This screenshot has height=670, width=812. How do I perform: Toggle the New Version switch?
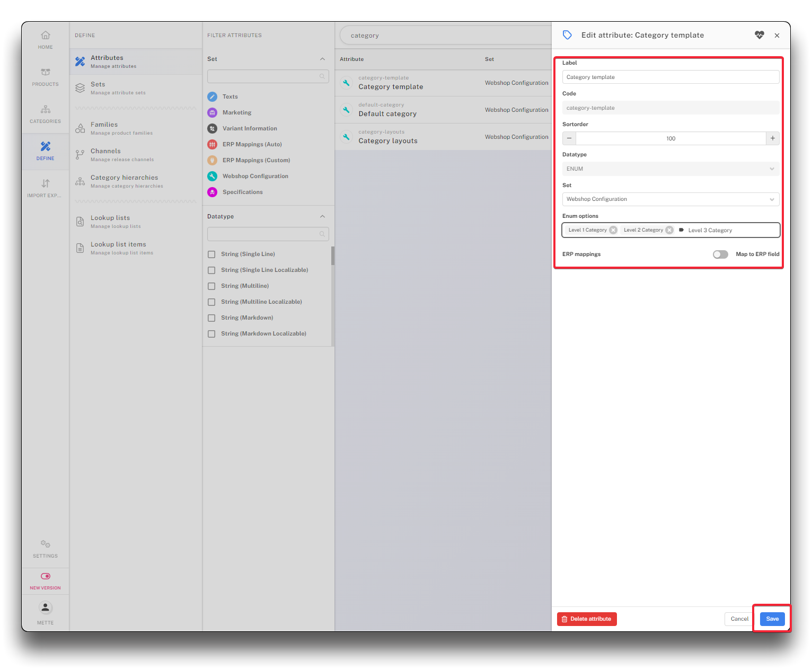(46, 576)
